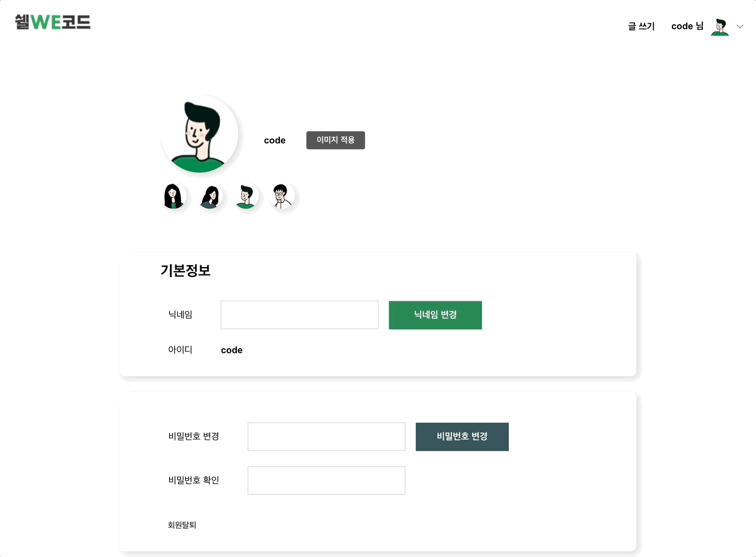Focus the 비밀번호 변경 input field
This screenshot has height=557, width=756.
coord(326,437)
